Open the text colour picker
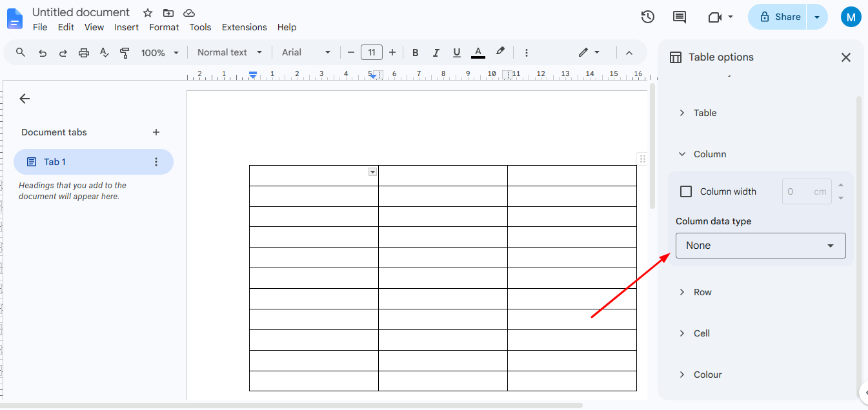The height and width of the screenshot is (410, 868). [x=478, y=53]
